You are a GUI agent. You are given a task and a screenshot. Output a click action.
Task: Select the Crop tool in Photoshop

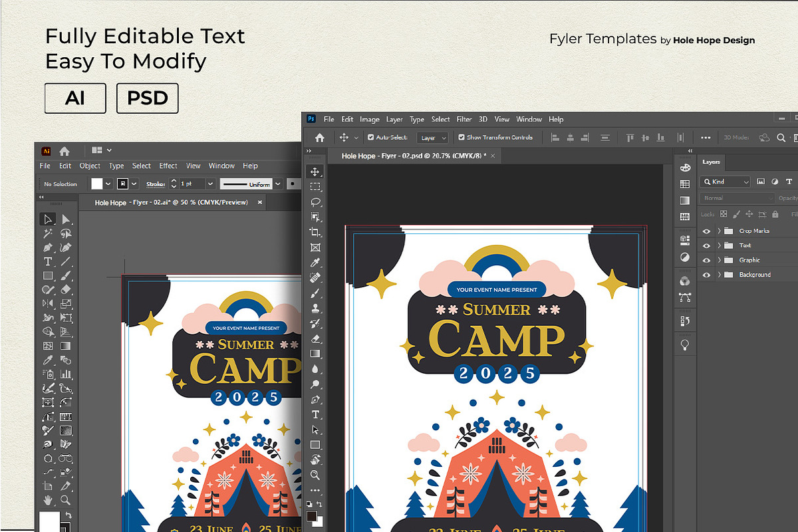coord(315,232)
